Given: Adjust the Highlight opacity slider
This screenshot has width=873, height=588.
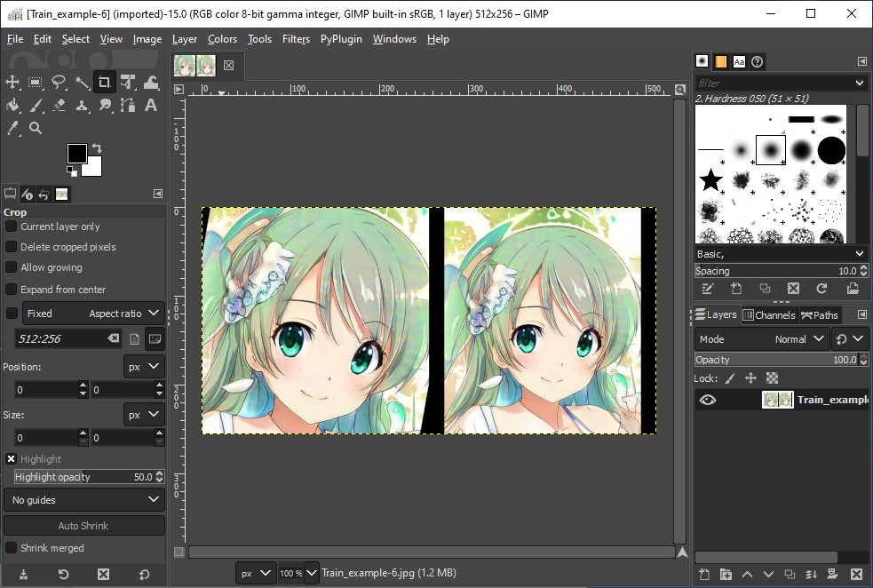Looking at the screenshot, I should point(84,477).
